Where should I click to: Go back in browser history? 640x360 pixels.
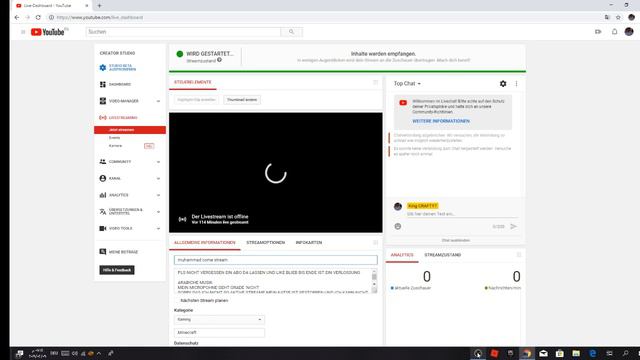coord(17,18)
